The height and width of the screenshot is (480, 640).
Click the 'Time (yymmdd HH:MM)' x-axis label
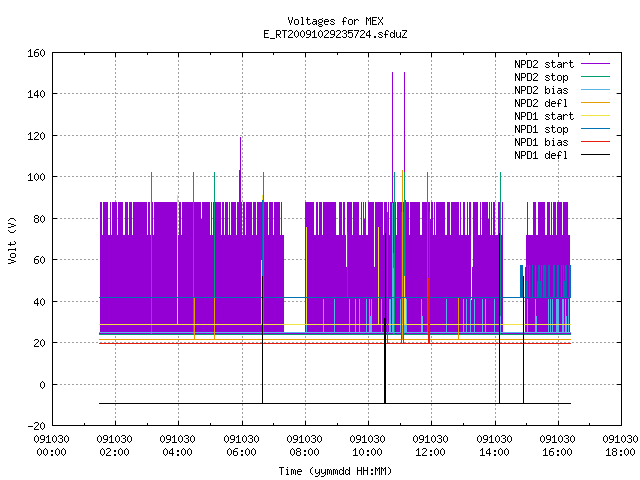(x=335, y=471)
